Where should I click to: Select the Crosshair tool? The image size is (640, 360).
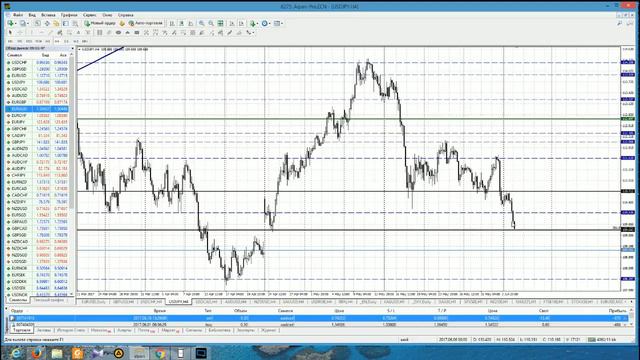(20, 32)
